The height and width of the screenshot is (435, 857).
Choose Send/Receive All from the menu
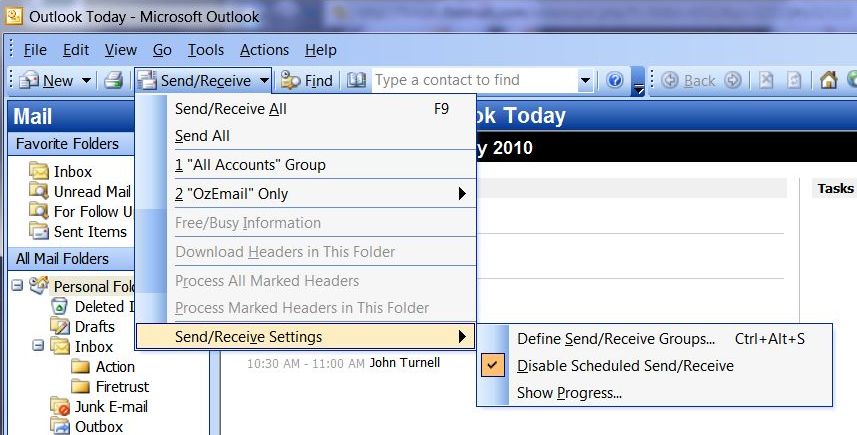click(x=306, y=109)
